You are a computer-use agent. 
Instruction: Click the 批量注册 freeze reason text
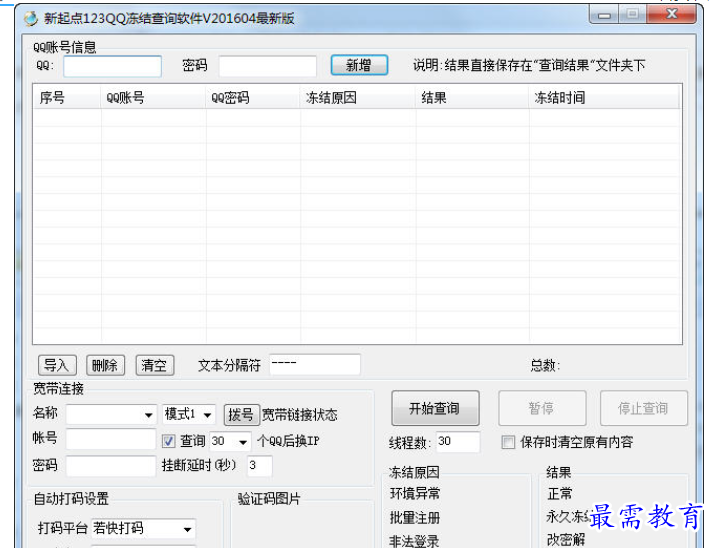tap(415, 518)
